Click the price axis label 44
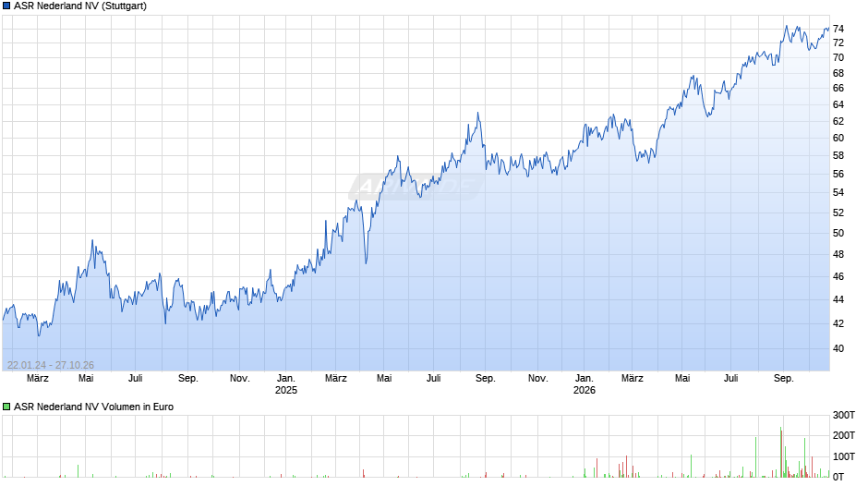 [x=838, y=299]
